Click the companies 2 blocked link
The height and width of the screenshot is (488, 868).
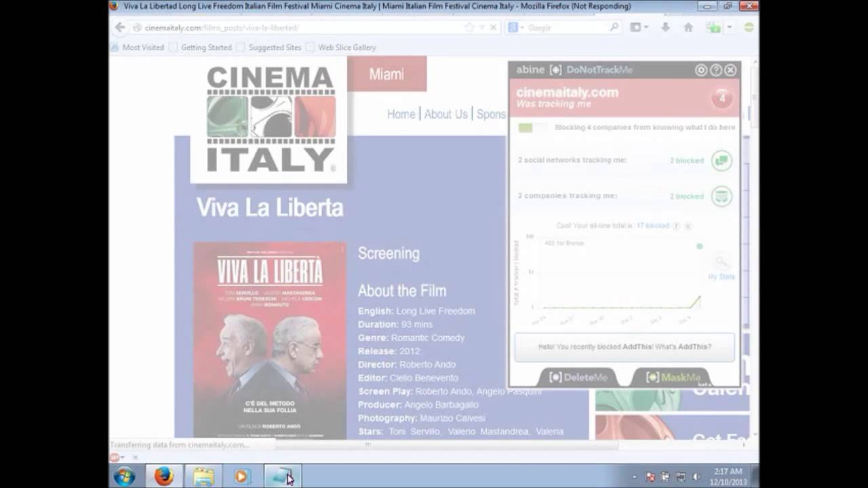click(686, 197)
